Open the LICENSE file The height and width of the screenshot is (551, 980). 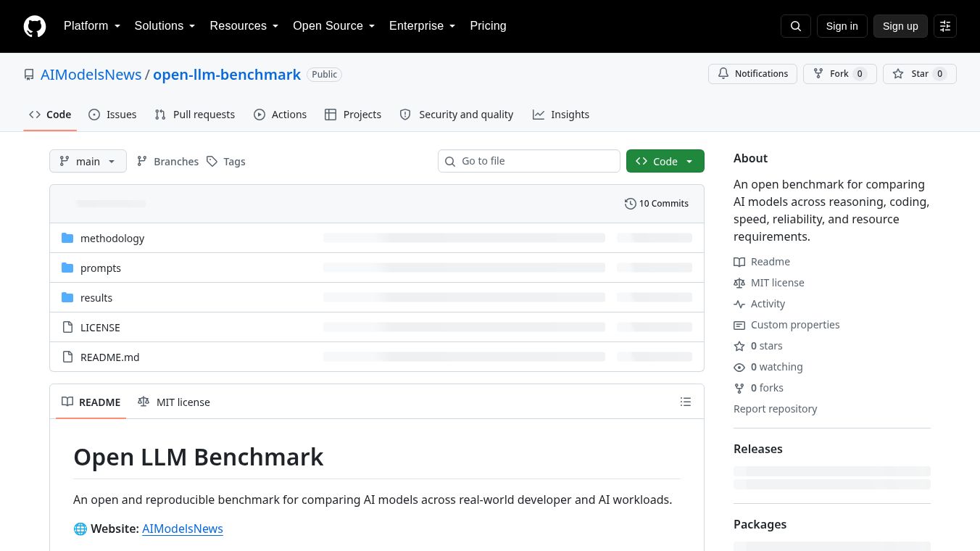click(100, 327)
